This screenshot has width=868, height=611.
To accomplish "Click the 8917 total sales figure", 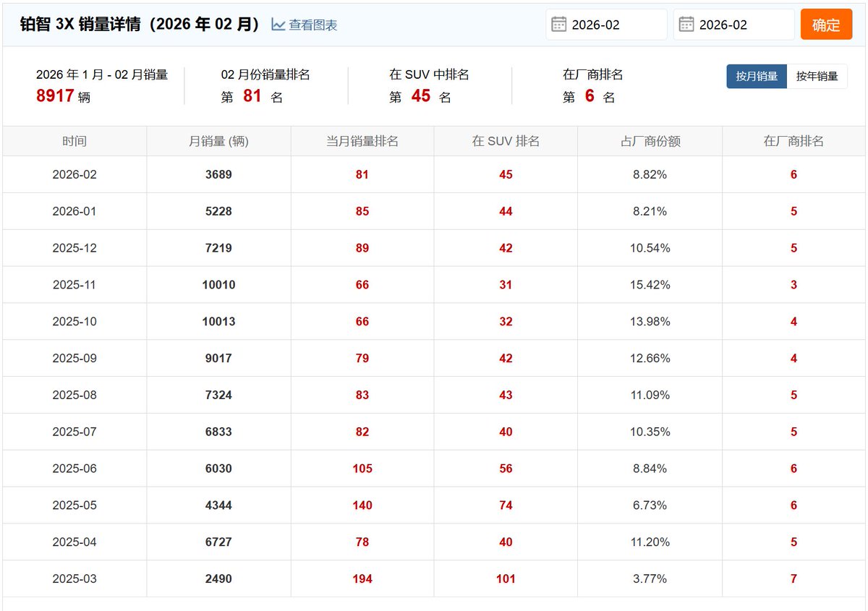I will point(56,95).
